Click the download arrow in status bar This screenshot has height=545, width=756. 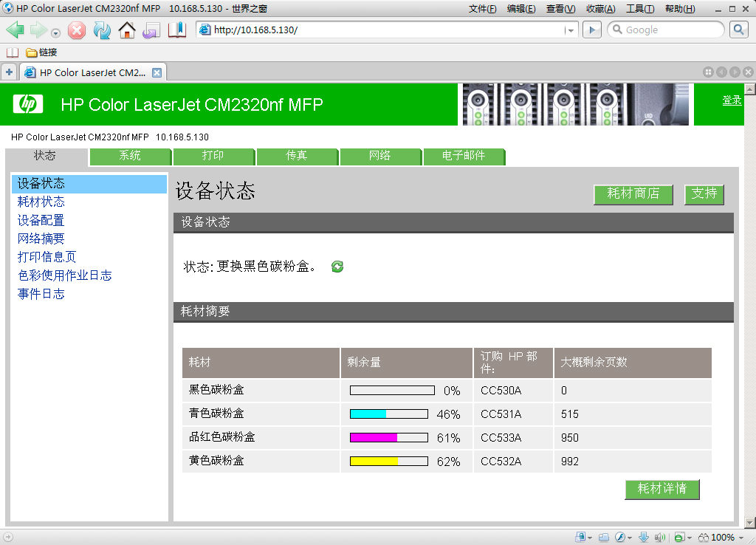coord(643,537)
